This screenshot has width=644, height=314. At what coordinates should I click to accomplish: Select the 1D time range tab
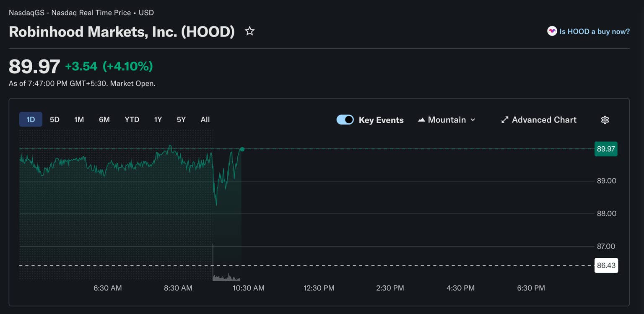tap(31, 119)
